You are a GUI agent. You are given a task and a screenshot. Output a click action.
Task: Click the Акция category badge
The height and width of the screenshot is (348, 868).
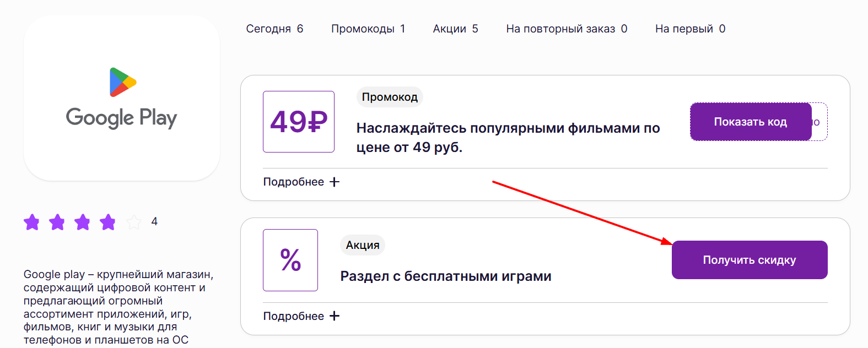362,244
